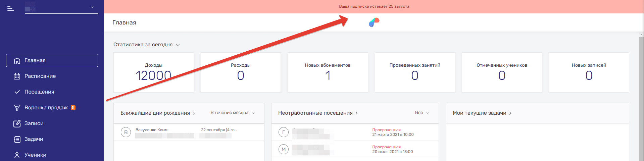Click the calendar icon for Расписание
The height and width of the screenshot is (161, 644).
click(17, 76)
